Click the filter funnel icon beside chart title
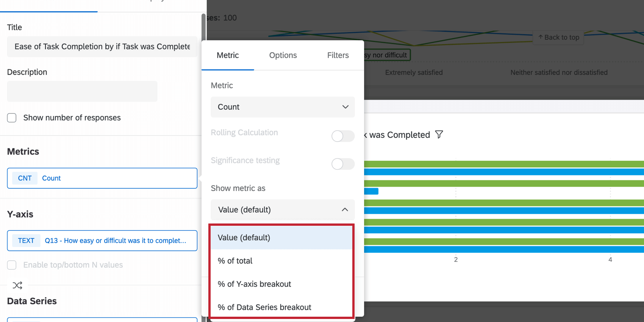This screenshot has width=644, height=322. click(439, 134)
